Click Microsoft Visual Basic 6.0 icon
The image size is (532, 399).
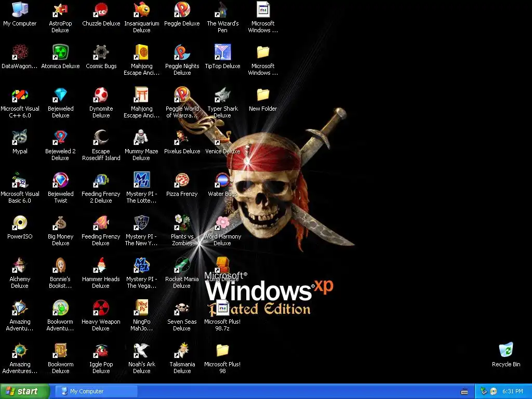[20, 180]
